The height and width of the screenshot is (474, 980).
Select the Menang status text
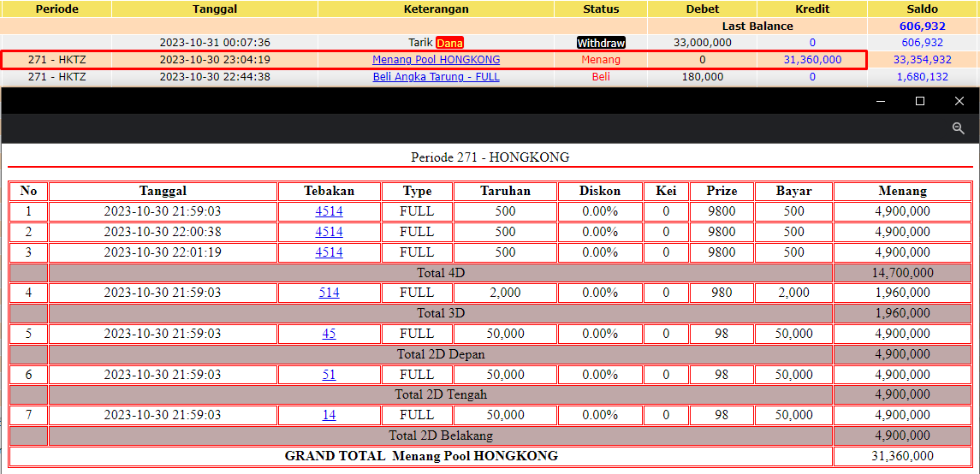coord(601,60)
